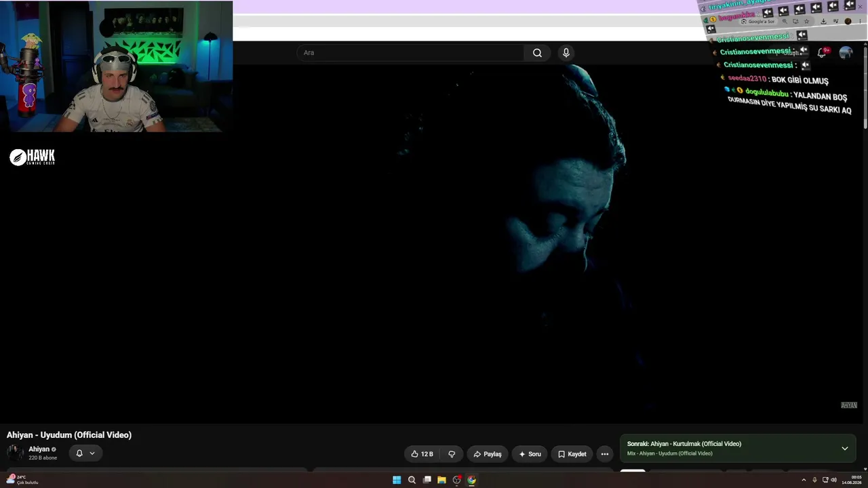Viewport: 868px width, 488px height.
Task: Open volume settings from the system tray
Action: point(833,480)
